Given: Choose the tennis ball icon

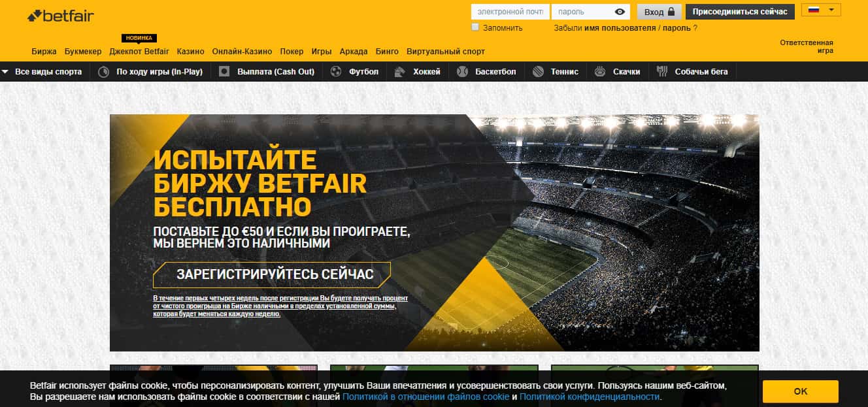Looking at the screenshot, I should (538, 72).
